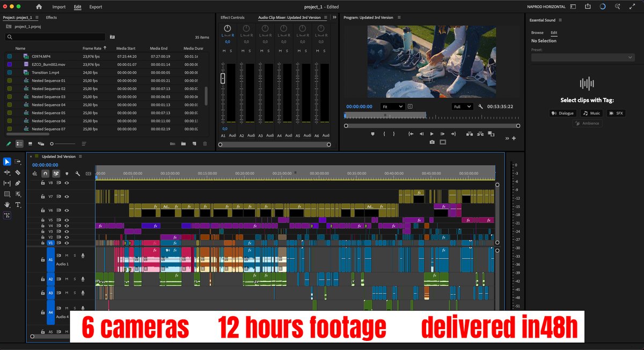Open the Program monitor settings wrench icon
Screen dimensions: 644x350
[x=481, y=106]
